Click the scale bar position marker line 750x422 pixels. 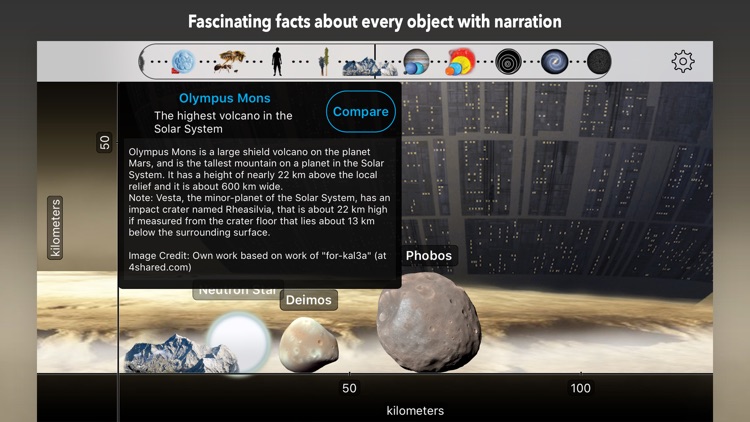tap(375, 61)
